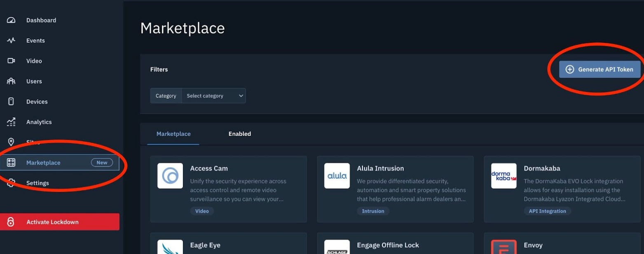
Task: Click the Dashboard gauge icon
Action: click(x=11, y=20)
